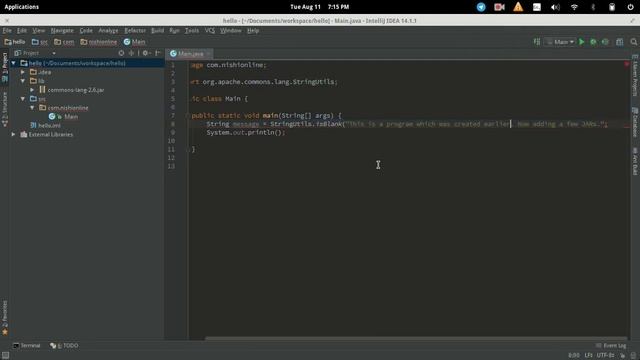Open the Navigate menu
Viewport: 640px width, 360px height.
coord(62,31)
